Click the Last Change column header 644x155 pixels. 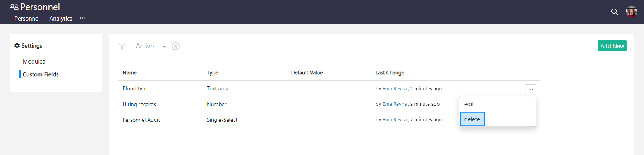pyautogui.click(x=390, y=72)
